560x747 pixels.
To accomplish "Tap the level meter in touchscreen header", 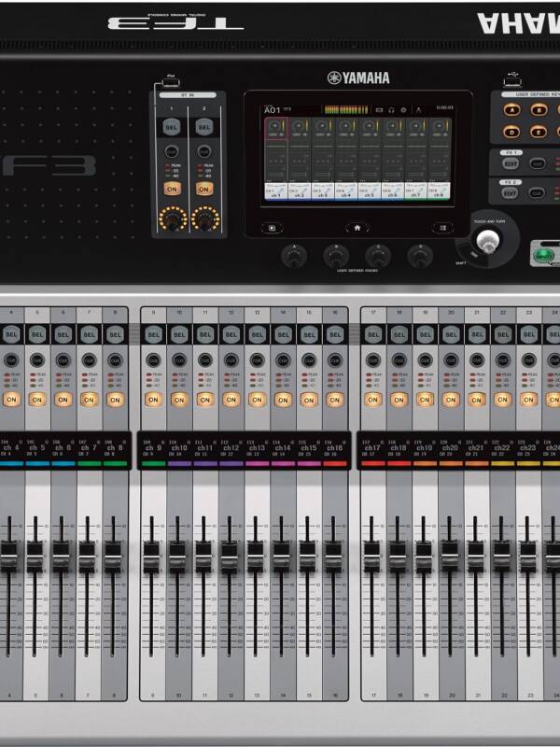I will pos(346,110).
